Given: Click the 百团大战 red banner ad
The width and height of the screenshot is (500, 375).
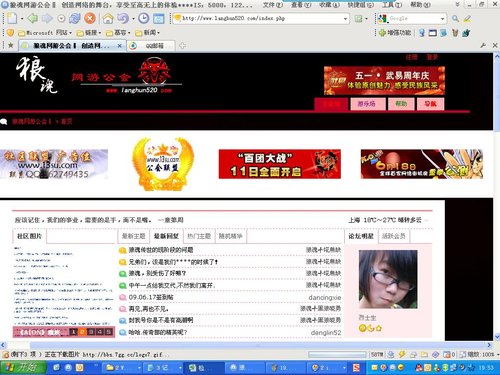Looking at the screenshot, I should pos(280,164).
